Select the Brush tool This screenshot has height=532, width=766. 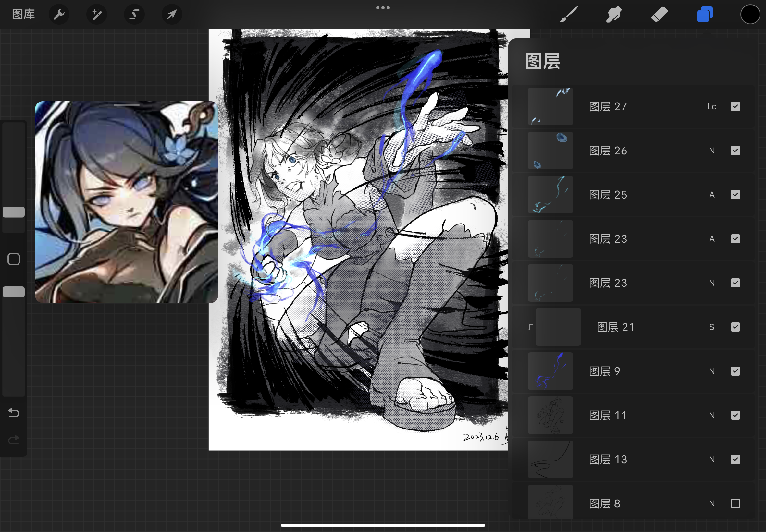pos(568,14)
